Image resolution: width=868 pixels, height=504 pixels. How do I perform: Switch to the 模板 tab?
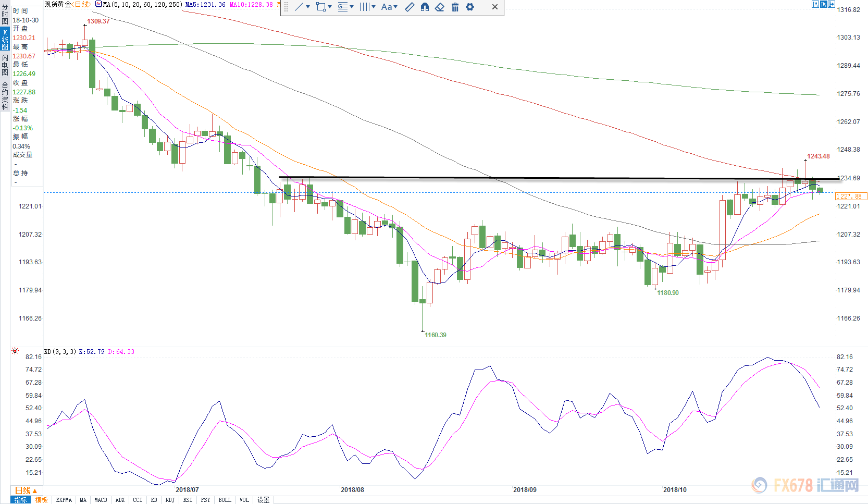click(x=41, y=500)
